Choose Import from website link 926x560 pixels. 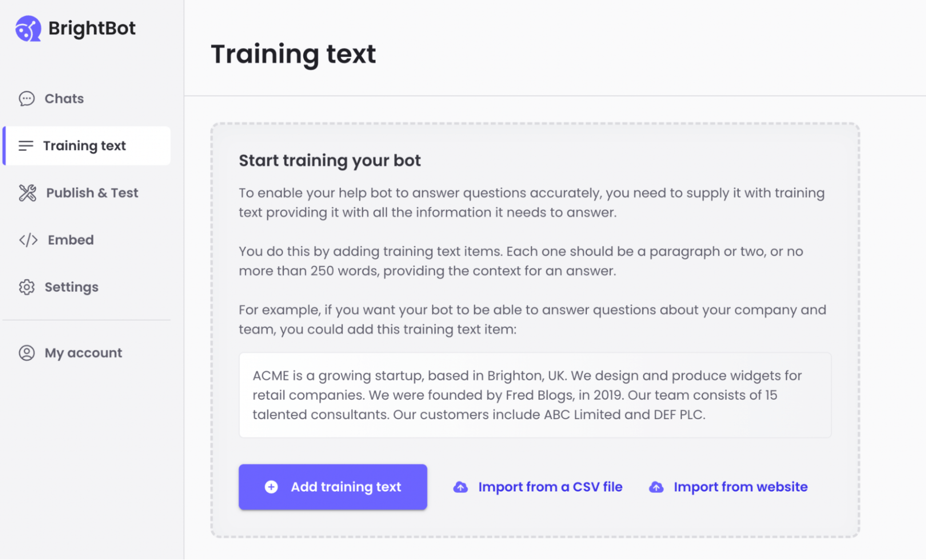point(740,487)
